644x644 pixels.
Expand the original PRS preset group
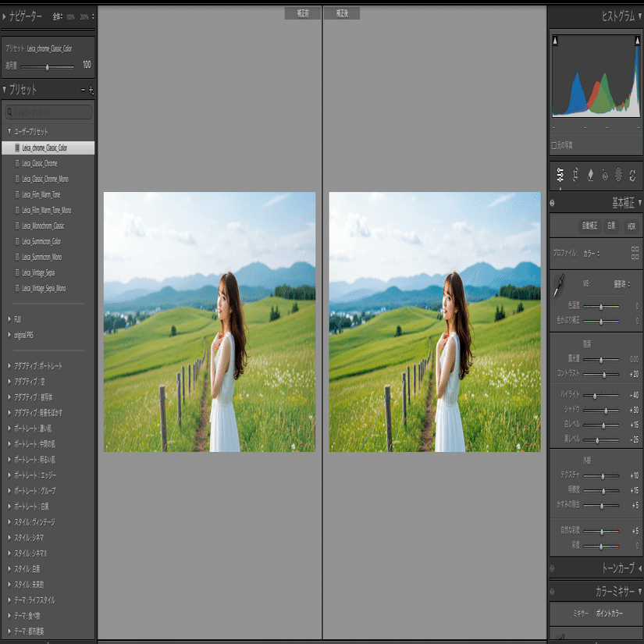[9, 335]
